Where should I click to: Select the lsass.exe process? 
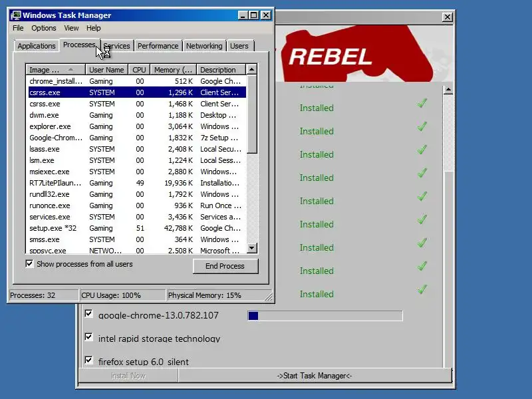136,149
